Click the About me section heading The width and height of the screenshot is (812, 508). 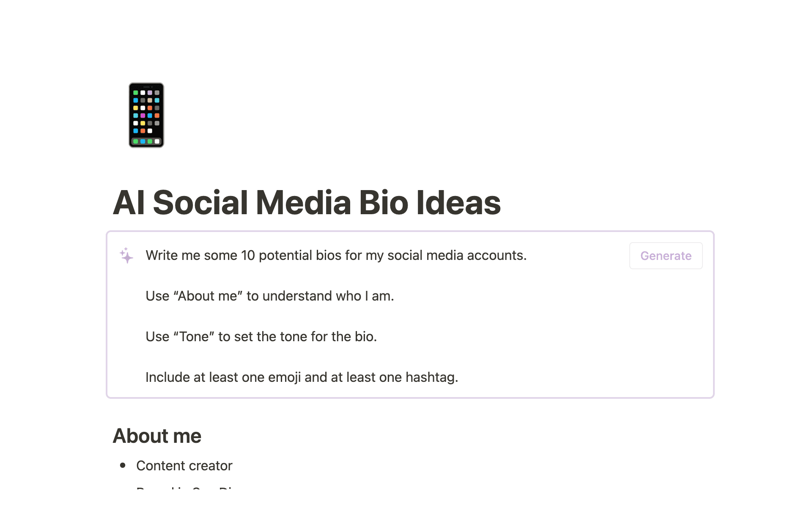coord(158,436)
